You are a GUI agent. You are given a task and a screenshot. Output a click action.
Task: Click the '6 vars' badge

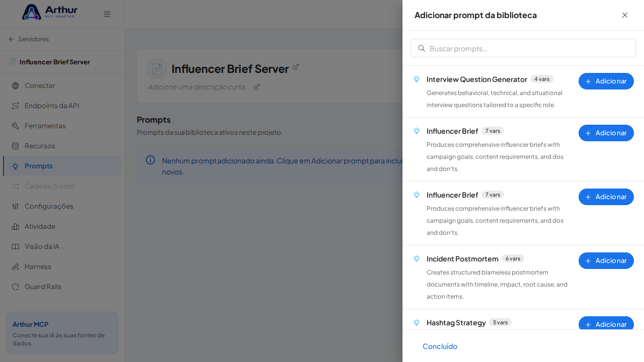tap(513, 258)
